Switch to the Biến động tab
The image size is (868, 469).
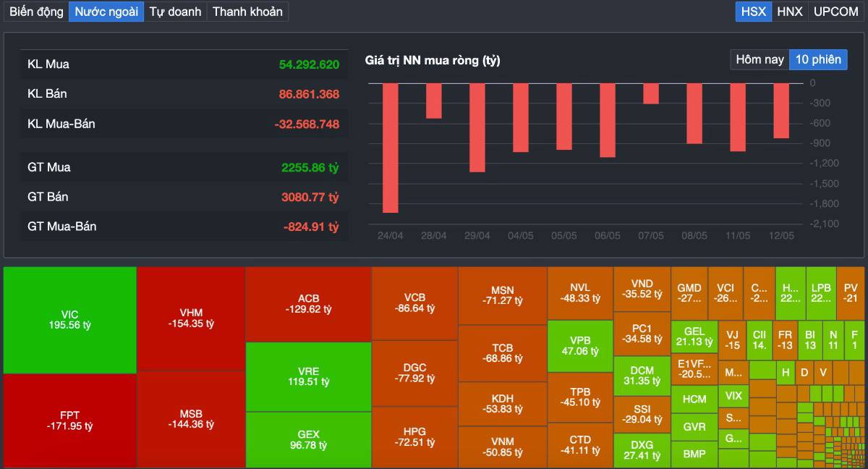(x=36, y=12)
